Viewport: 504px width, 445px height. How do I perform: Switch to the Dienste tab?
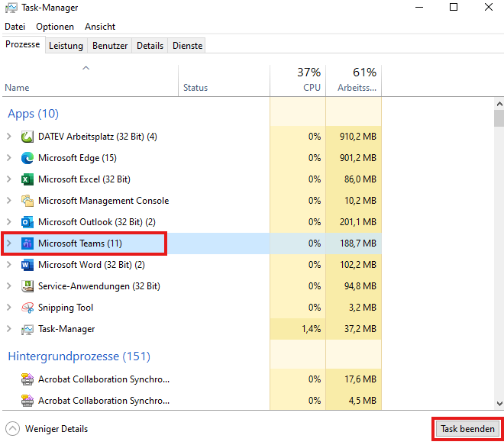(x=188, y=46)
